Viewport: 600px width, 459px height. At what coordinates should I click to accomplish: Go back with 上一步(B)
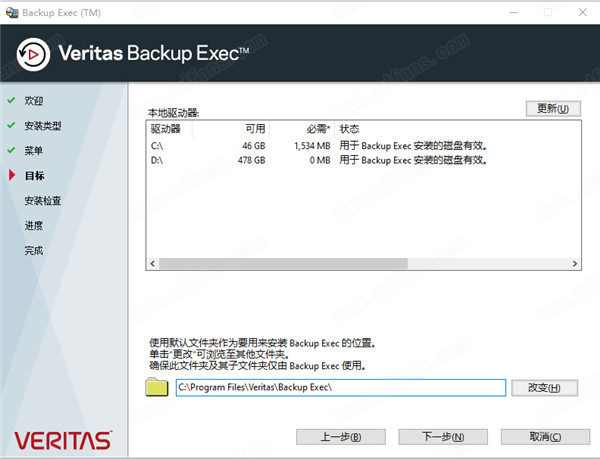pyautogui.click(x=341, y=437)
